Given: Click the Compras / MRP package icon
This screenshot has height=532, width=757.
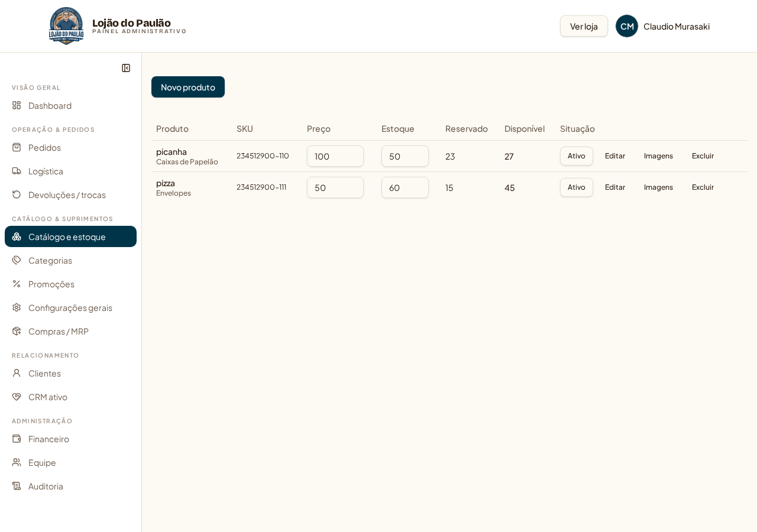Looking at the screenshot, I should [x=17, y=331].
